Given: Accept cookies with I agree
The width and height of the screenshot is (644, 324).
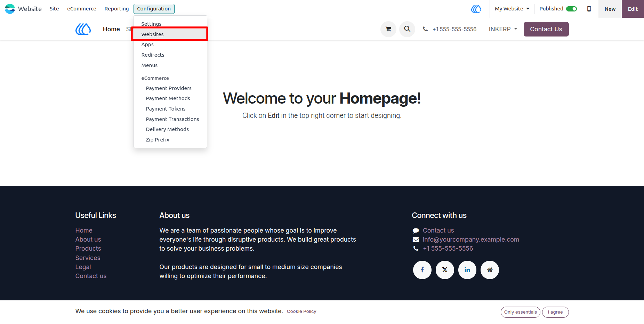Looking at the screenshot, I should click(x=555, y=312).
